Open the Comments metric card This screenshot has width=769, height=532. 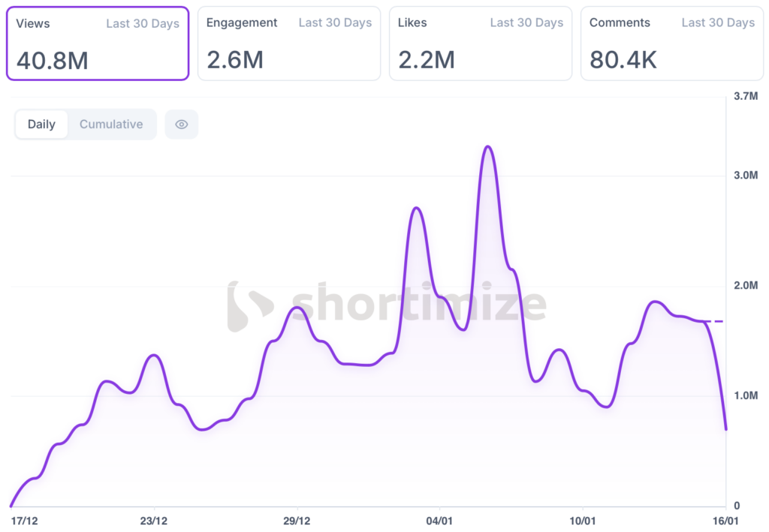click(x=671, y=44)
